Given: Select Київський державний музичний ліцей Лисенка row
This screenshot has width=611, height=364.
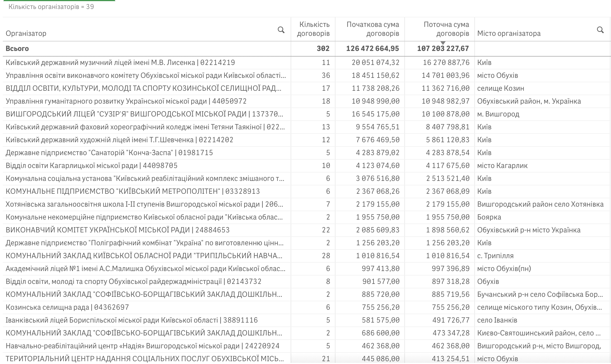Looking at the screenshot, I should pyautogui.click(x=120, y=62).
